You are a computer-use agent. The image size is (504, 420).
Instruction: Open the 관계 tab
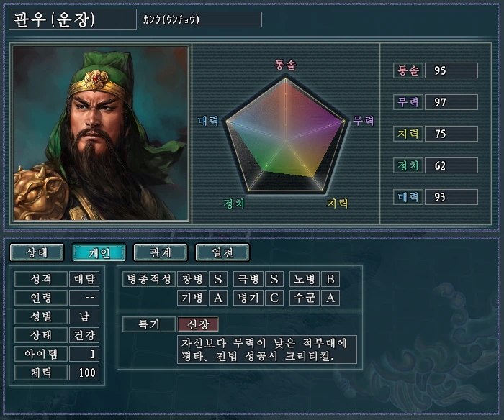click(x=161, y=252)
